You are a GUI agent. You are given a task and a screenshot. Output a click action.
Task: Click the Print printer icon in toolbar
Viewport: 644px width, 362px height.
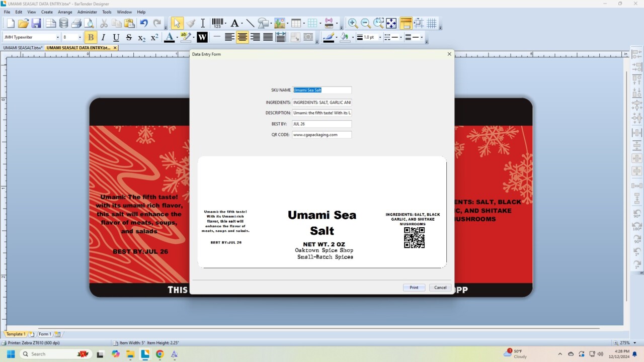(76, 23)
